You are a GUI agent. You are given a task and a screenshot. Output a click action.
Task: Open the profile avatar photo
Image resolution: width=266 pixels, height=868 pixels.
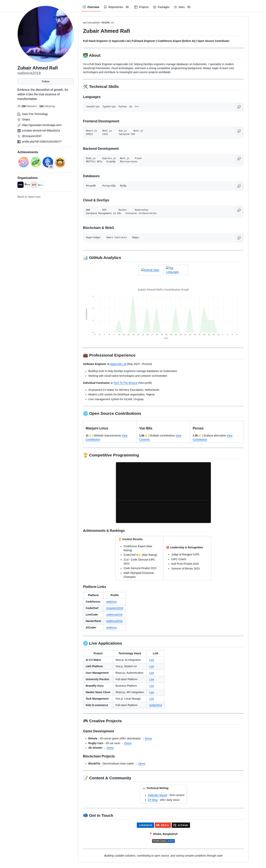(x=46, y=34)
